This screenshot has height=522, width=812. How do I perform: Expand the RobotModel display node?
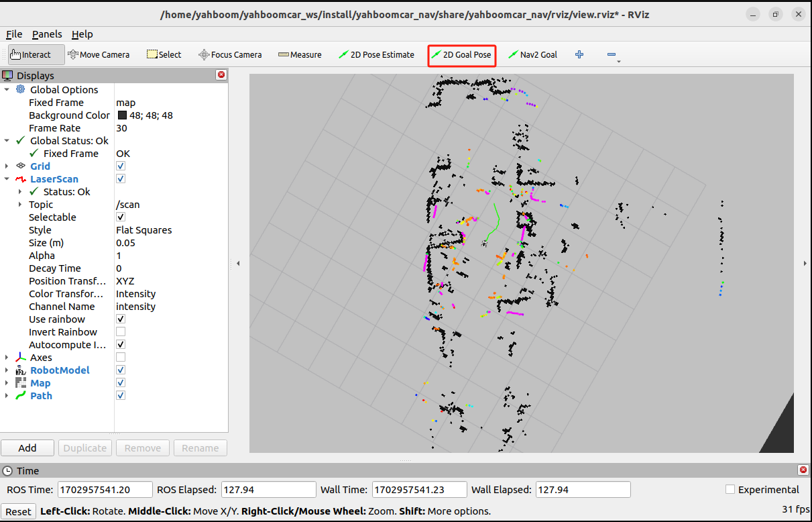pyautogui.click(x=7, y=370)
